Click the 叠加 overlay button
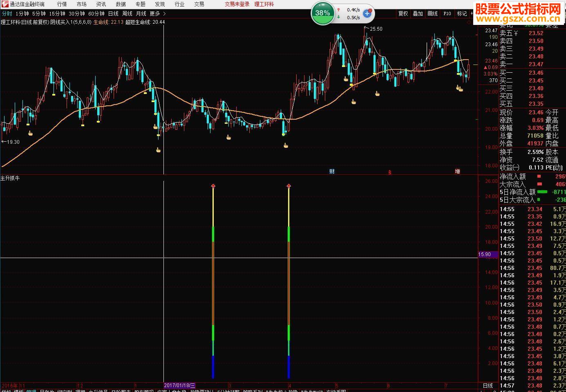 (x=418, y=13)
